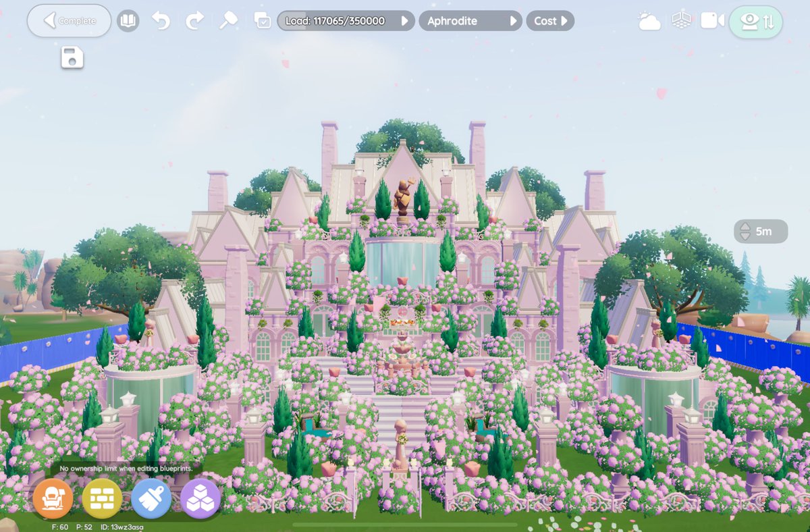The height and width of the screenshot is (532, 810).
Task: Adjust the 5m height stepper
Action: 761,232
